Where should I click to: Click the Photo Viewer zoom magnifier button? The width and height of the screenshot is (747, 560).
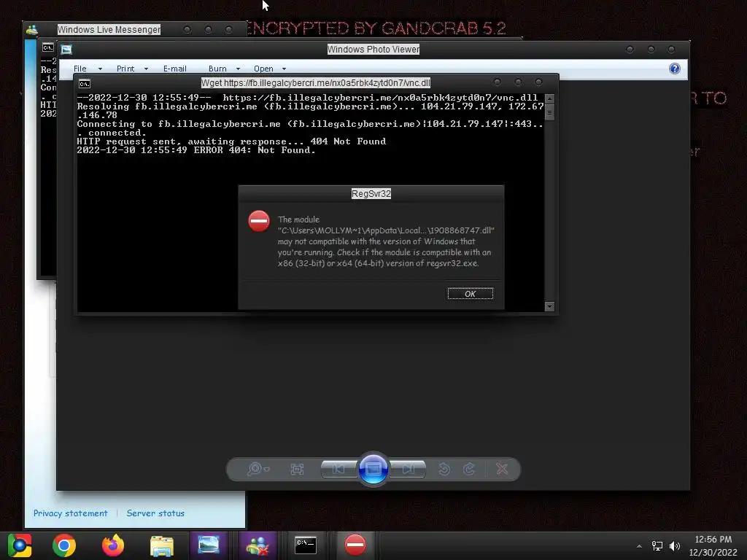(x=258, y=469)
